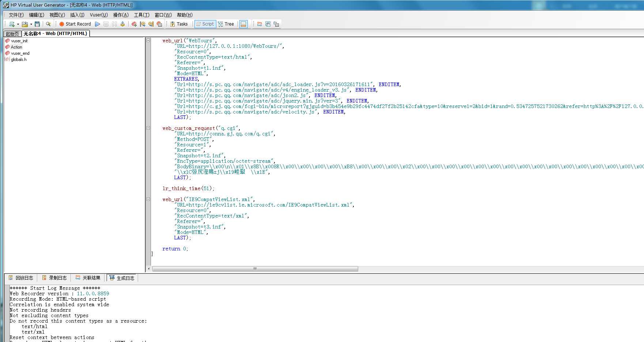Toggle the output window display icon

click(243, 24)
